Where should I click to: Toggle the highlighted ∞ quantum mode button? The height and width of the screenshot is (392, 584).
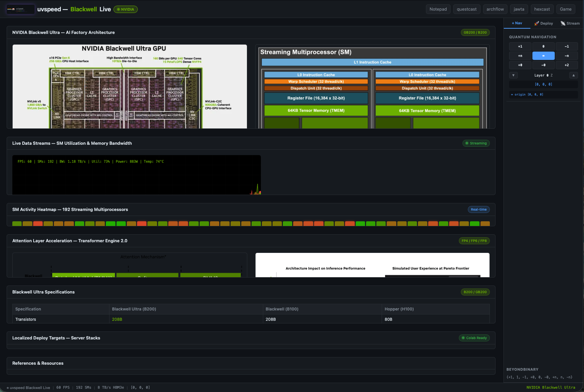[x=543, y=56]
